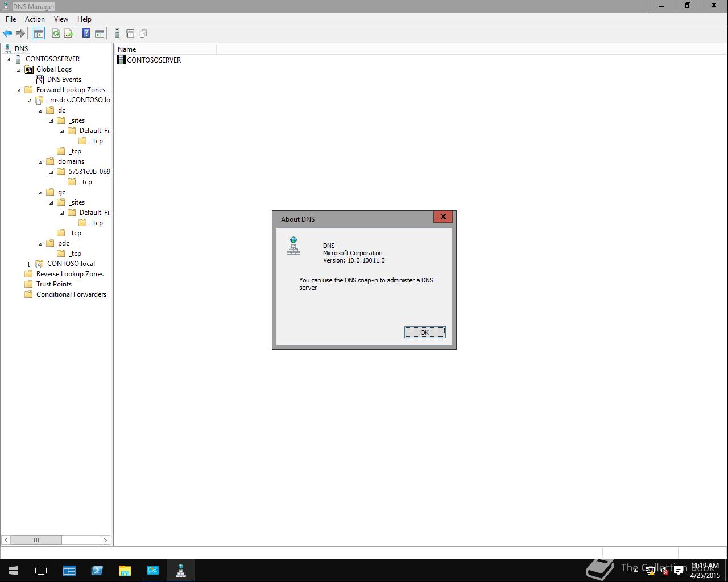Select the domains folder
This screenshot has height=582, width=728.
(x=71, y=161)
